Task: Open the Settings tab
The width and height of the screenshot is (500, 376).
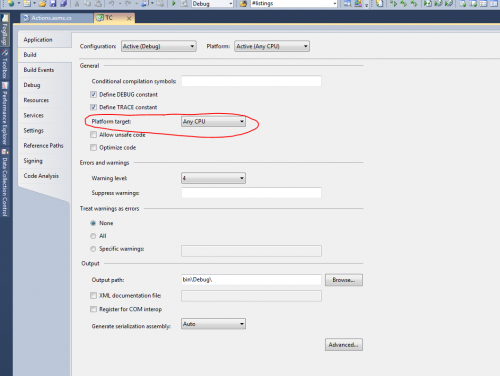Action: coord(45,131)
